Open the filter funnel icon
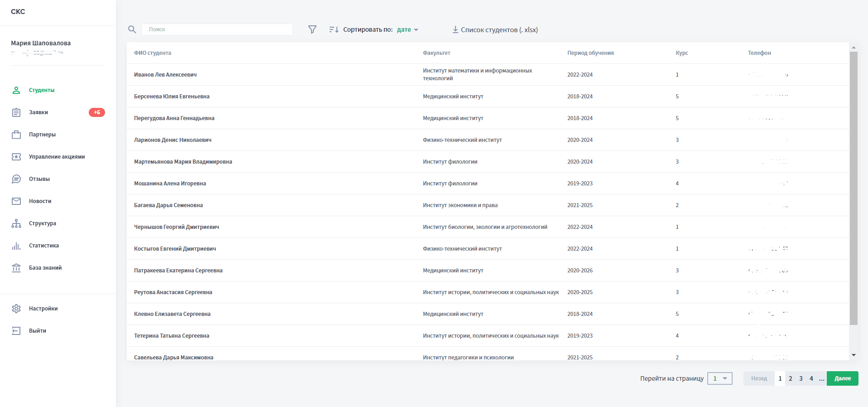 312,29
